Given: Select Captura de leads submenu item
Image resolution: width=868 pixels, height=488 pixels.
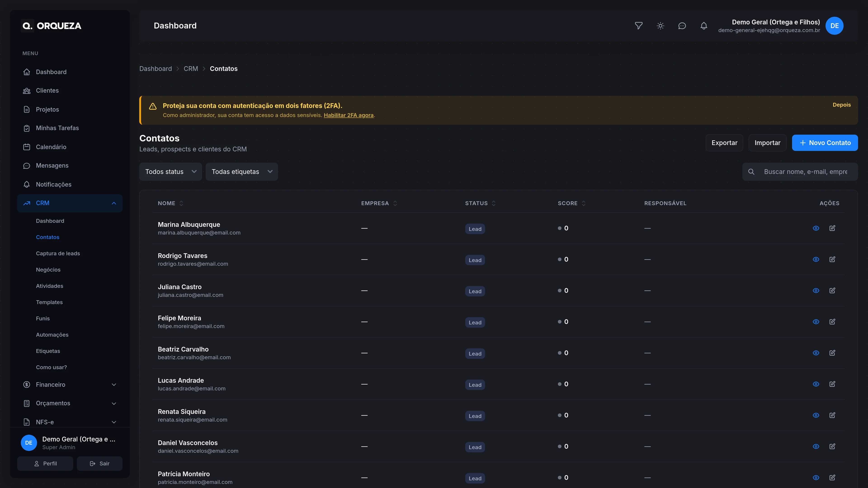Looking at the screenshot, I should pos(58,253).
